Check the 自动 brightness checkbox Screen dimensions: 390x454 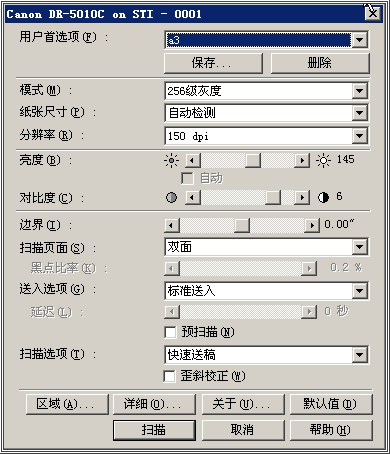[x=187, y=178]
